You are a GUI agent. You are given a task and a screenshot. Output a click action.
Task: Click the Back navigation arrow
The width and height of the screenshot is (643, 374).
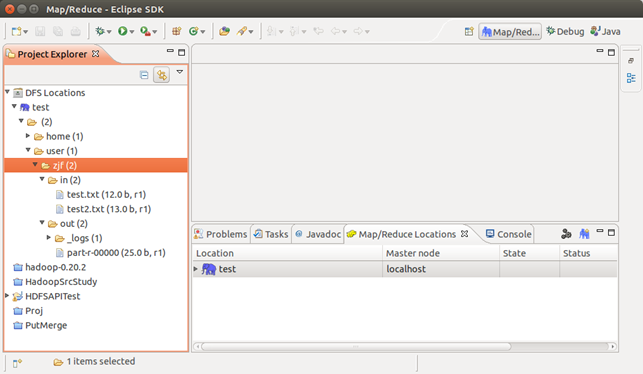click(x=336, y=31)
